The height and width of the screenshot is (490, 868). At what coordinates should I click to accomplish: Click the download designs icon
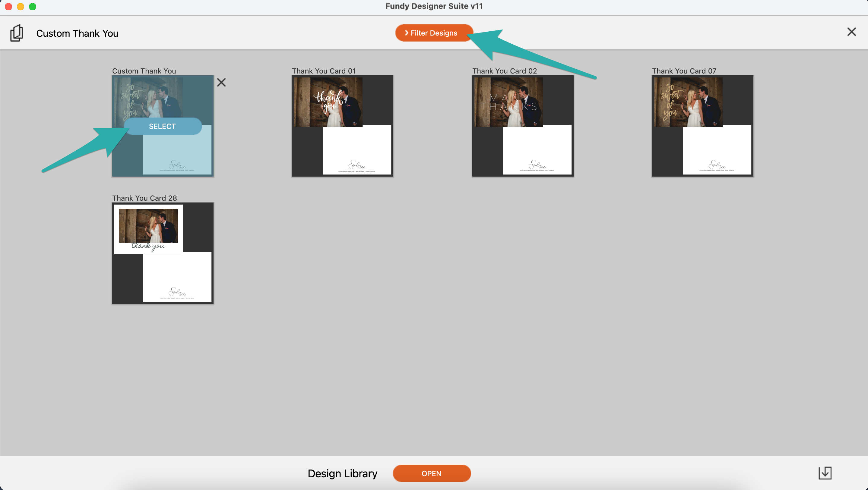(825, 473)
